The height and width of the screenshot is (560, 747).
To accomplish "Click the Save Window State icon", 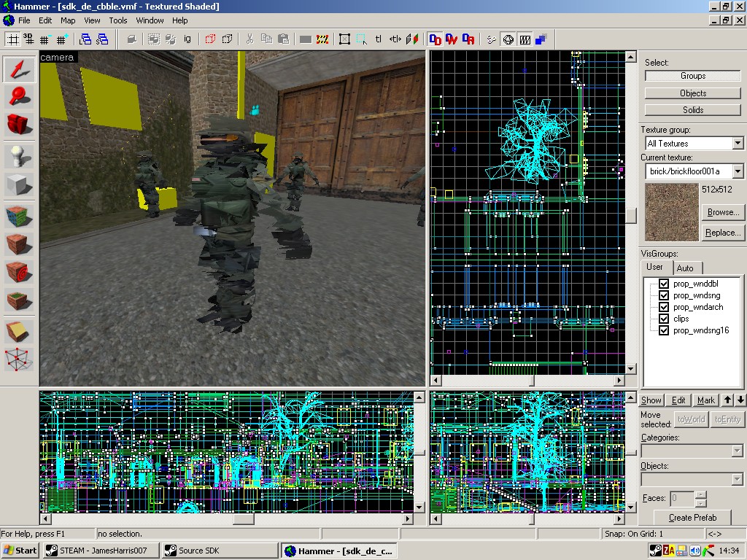I will coord(102,39).
